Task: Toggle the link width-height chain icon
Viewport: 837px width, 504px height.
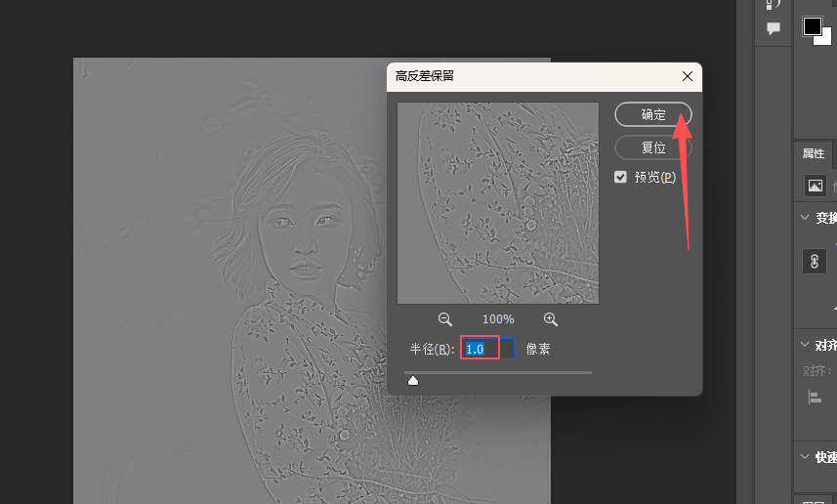Action: (x=814, y=262)
